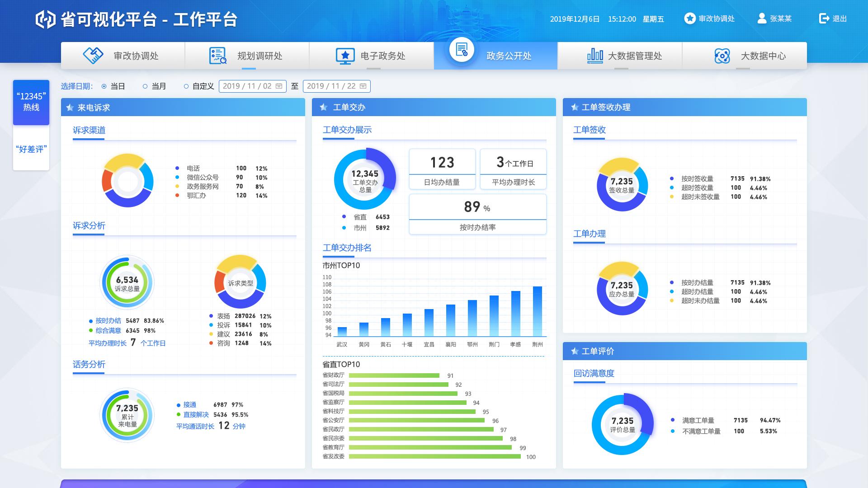The width and height of the screenshot is (868, 488).
Task: Click the 荆州 bar in 市州TOP10 chart
Action: (537, 311)
